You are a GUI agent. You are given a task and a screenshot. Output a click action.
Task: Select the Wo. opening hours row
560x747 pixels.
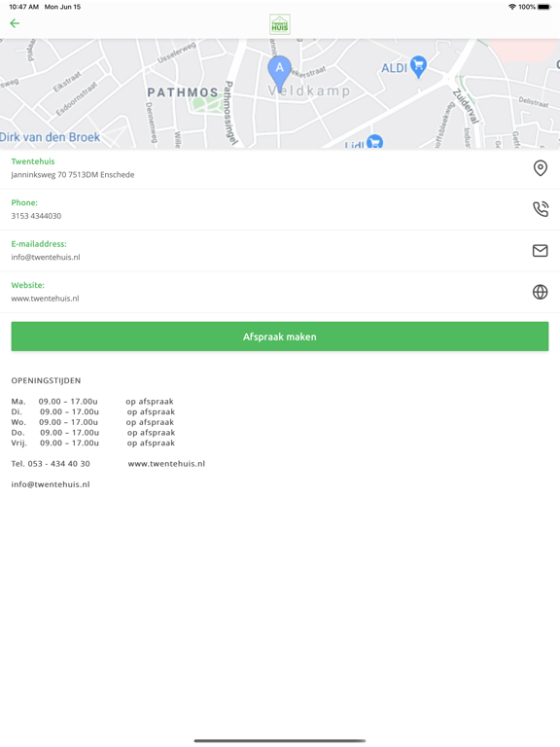[93, 422]
